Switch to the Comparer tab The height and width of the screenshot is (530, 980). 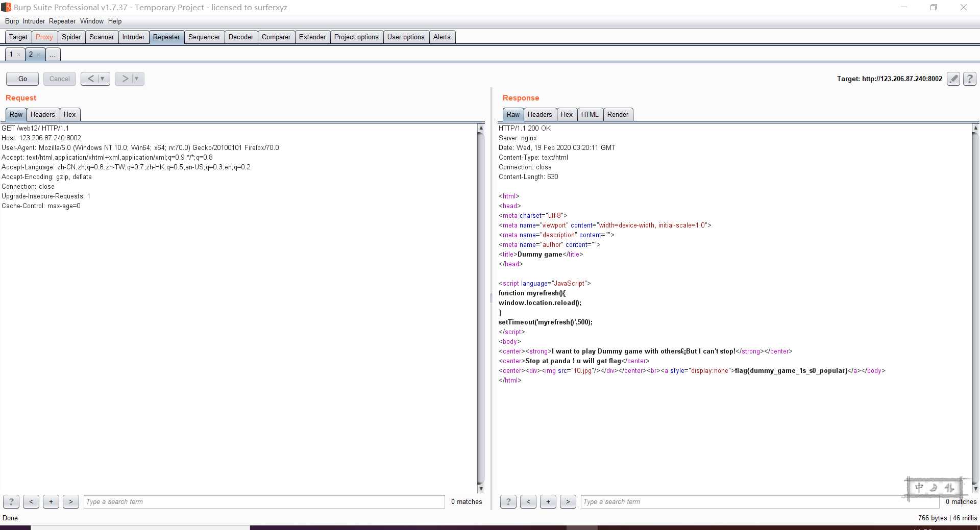point(276,37)
